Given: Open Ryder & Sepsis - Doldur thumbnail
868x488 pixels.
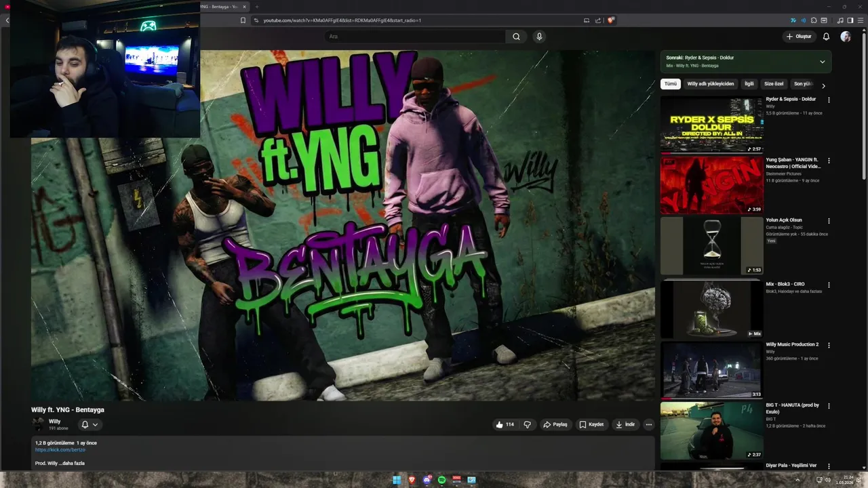Looking at the screenshot, I should 711,125.
